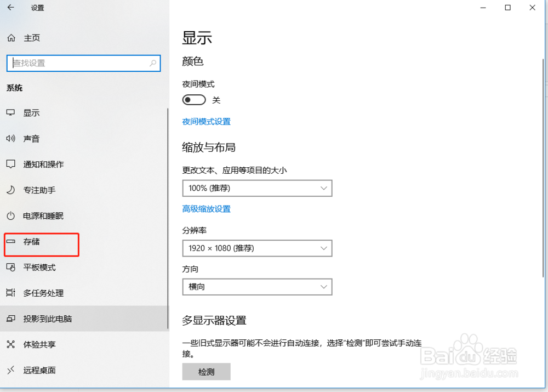Screen dimensions: 548x392
Task: Select the 多任务处理 multitasking icon
Action: (x=10, y=293)
